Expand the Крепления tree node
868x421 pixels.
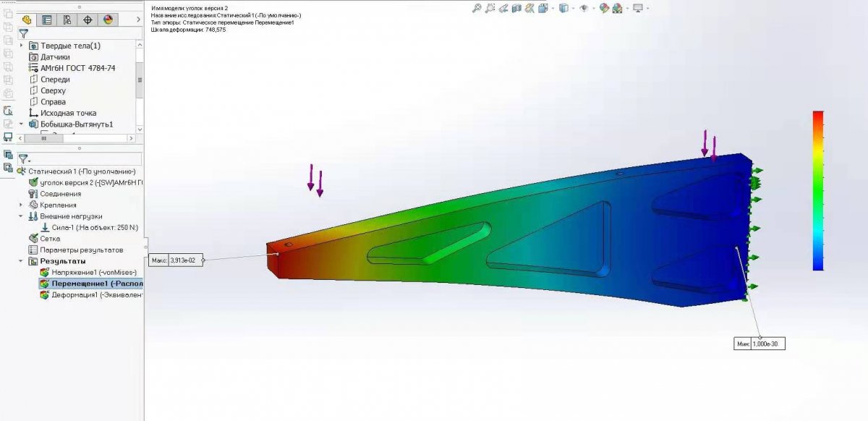pos(22,205)
